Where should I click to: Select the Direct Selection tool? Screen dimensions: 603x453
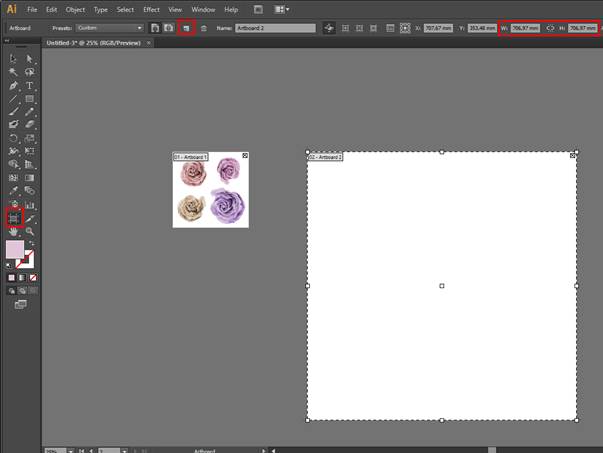tap(30, 59)
